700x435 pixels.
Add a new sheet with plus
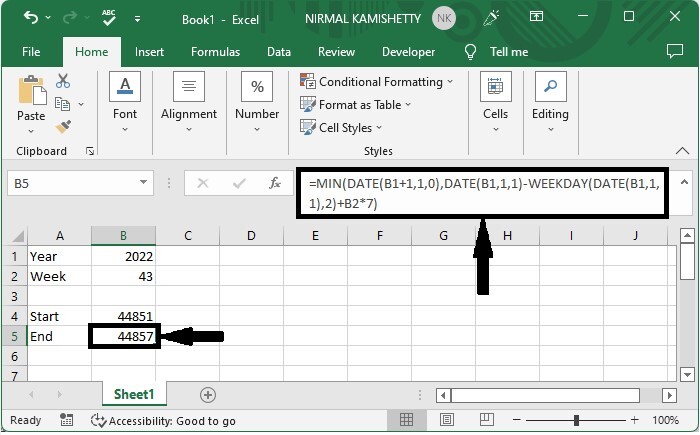pos(208,395)
